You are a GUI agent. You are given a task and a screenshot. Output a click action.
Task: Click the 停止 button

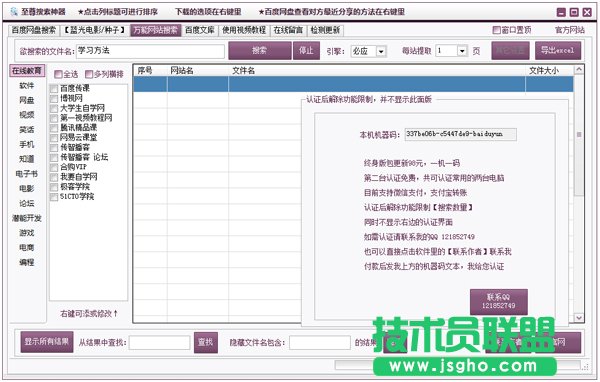[x=306, y=51]
